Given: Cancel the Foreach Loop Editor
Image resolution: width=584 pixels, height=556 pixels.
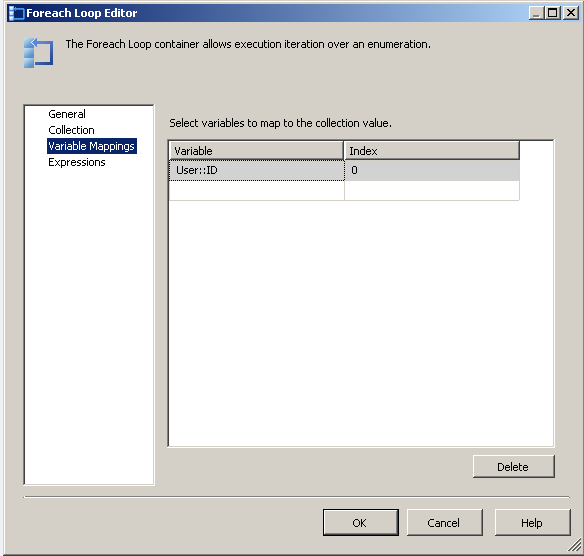Looking at the screenshot, I should click(444, 522).
